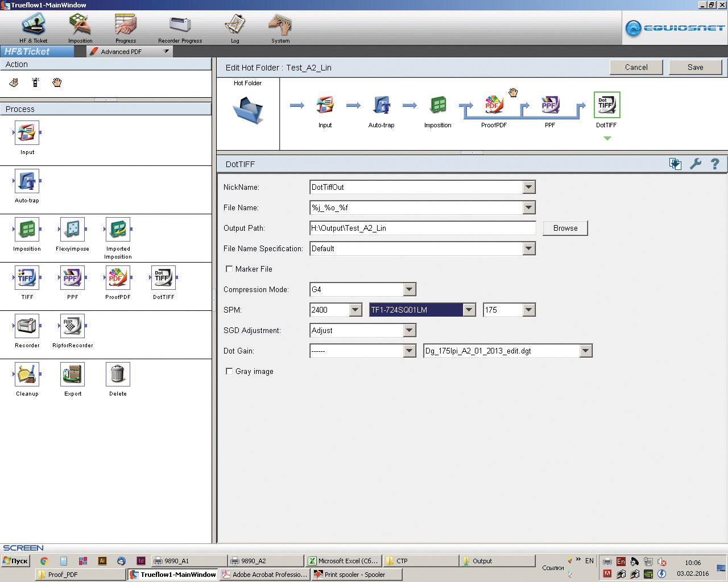Click the InDesign quick launch icon

(141, 561)
